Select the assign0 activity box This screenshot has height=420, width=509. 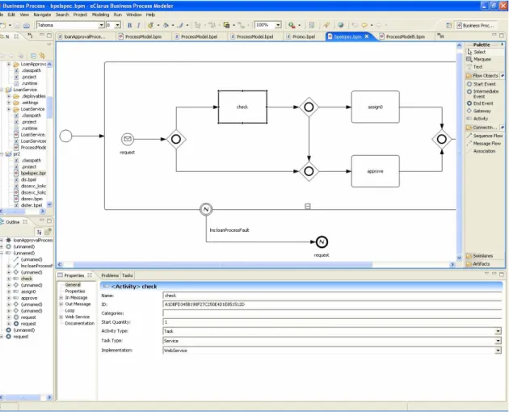pyautogui.click(x=375, y=107)
